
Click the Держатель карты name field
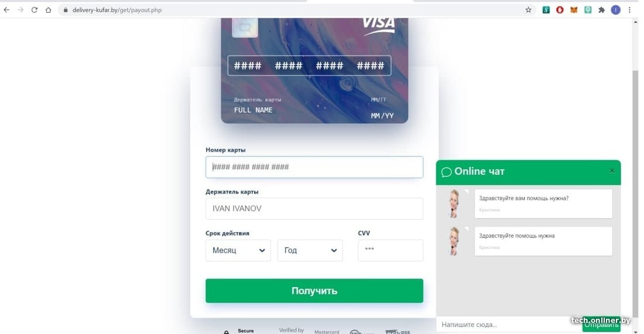coord(314,208)
